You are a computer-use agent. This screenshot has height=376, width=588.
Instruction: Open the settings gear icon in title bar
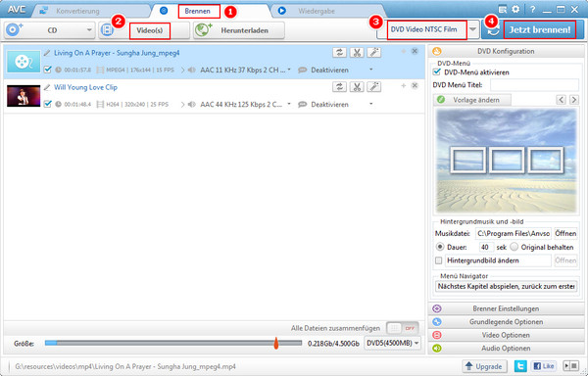pyautogui.click(x=515, y=9)
